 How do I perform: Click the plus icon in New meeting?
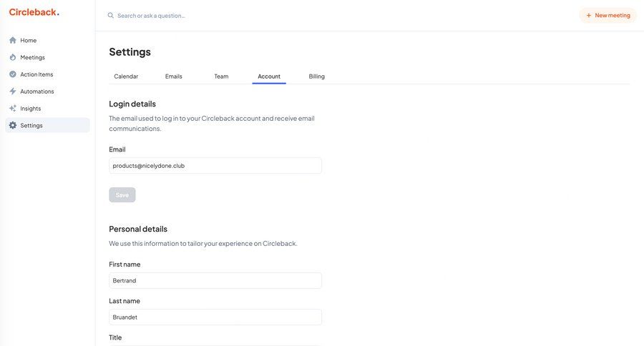point(589,16)
